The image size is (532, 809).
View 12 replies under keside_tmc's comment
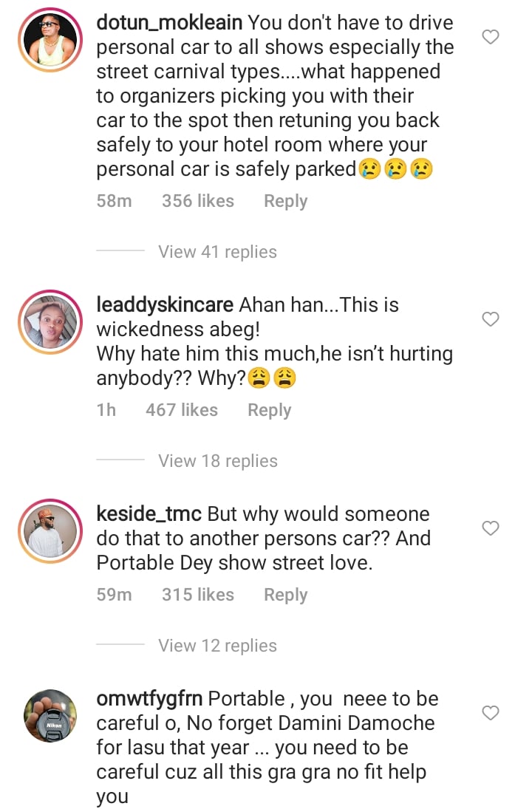[217, 646]
